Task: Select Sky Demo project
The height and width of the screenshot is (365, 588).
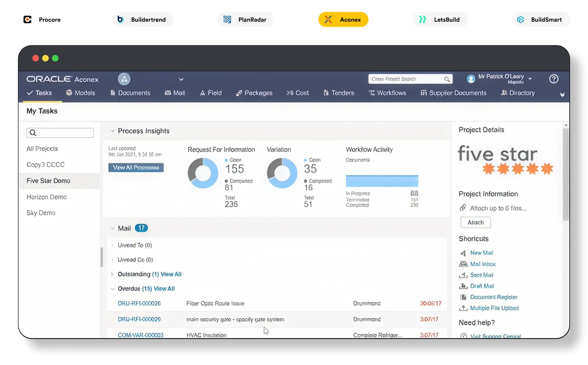Action: 41,213
